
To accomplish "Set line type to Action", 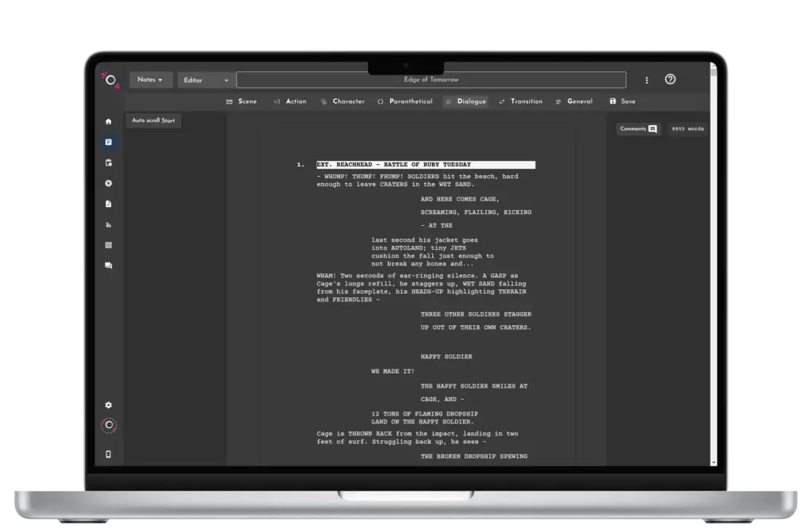I will click(290, 101).
